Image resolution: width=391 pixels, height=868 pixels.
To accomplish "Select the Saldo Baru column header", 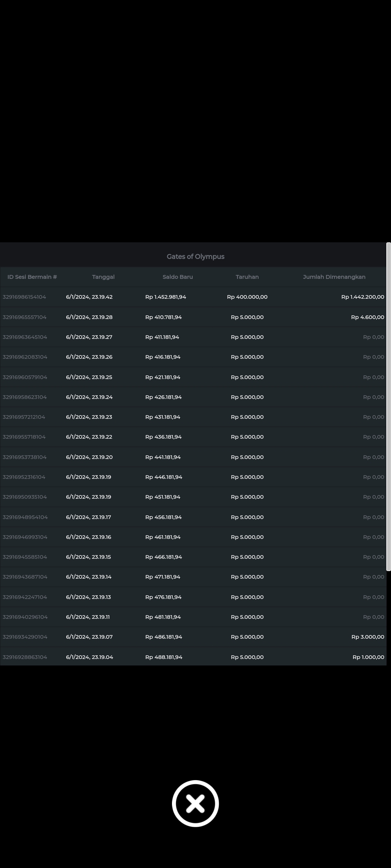I will coord(177,277).
